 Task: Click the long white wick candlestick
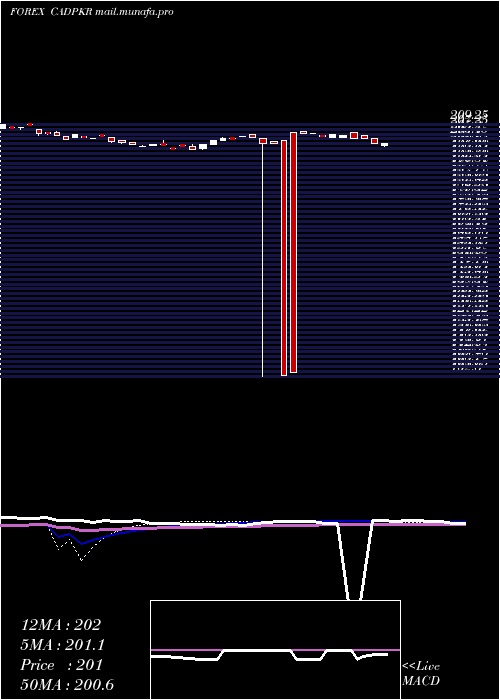click(262, 258)
